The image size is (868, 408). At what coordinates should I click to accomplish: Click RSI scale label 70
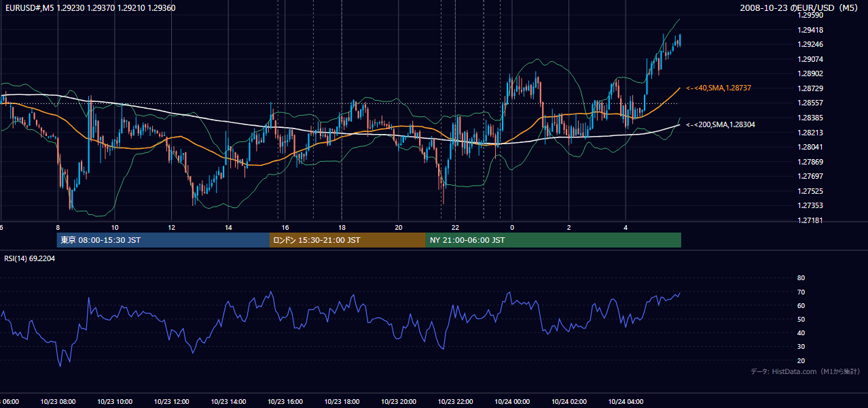(801, 292)
